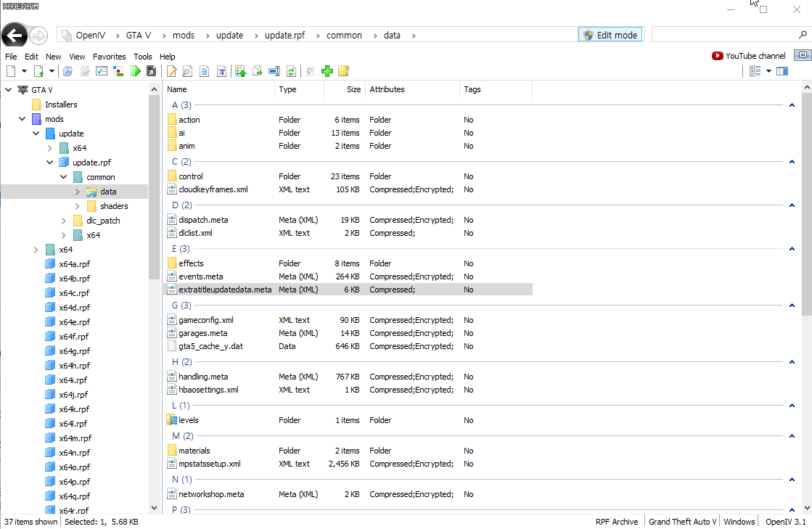Collapse the mods tree node
This screenshot has width=812, height=529.
[22, 119]
